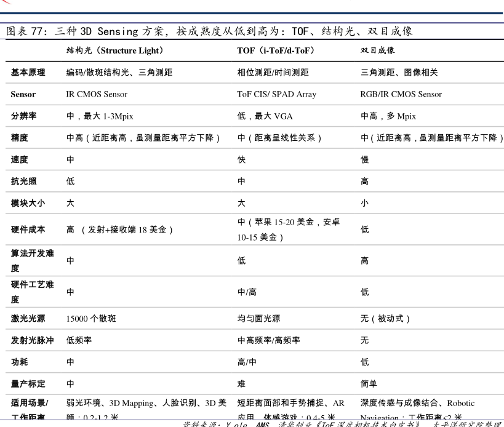
Task: Click row label '基本原理'
Action: click(28, 72)
